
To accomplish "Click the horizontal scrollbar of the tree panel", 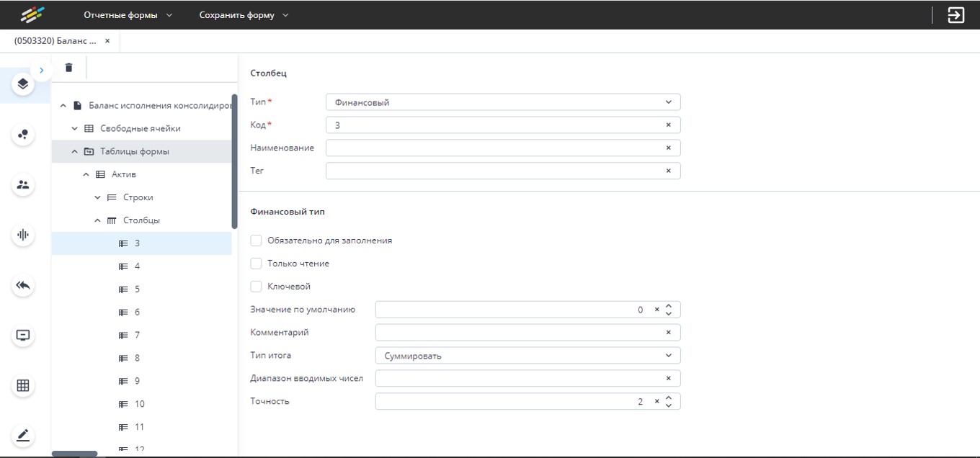I will click(75, 454).
